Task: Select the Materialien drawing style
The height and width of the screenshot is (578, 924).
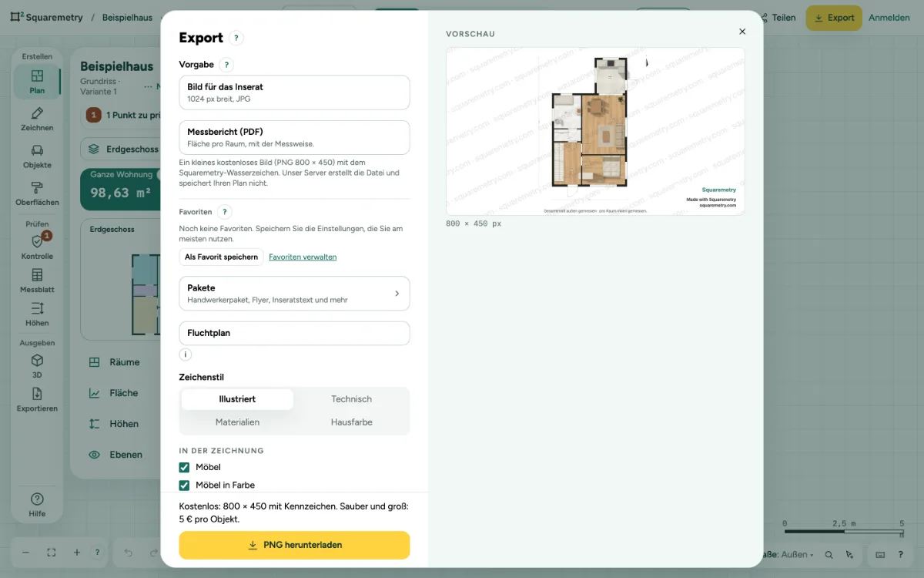Action: (x=237, y=422)
